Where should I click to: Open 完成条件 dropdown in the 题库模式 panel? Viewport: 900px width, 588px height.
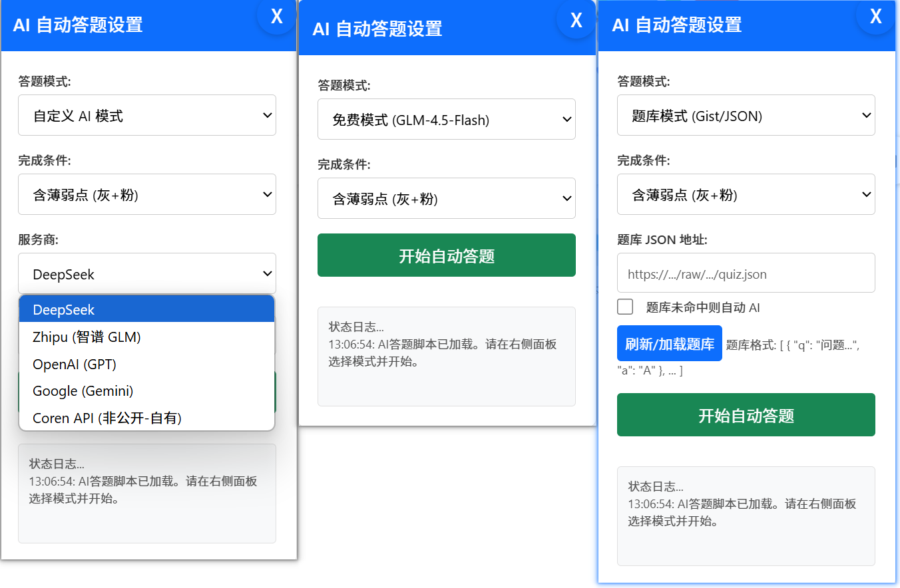coord(746,194)
